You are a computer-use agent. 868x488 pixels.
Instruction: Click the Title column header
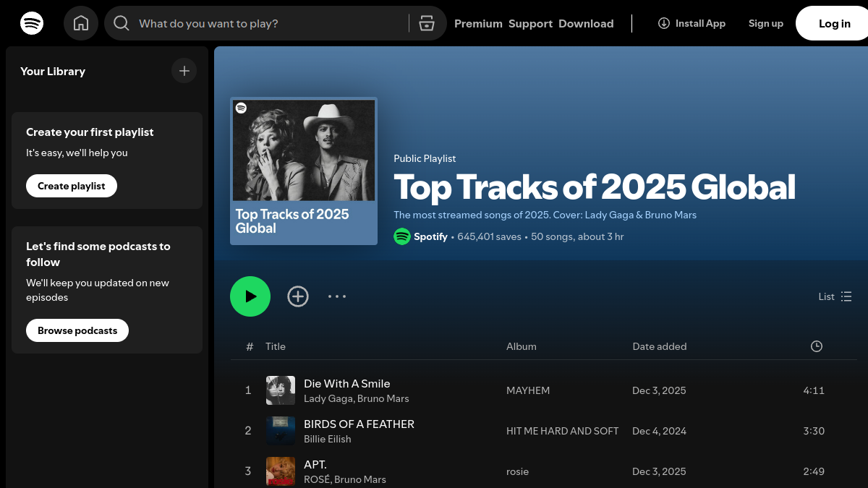tap(276, 346)
